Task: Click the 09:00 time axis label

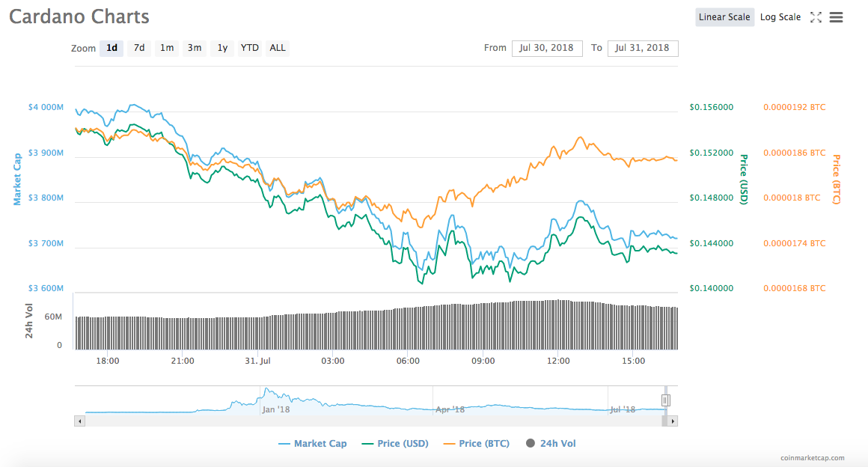Action: [483, 361]
